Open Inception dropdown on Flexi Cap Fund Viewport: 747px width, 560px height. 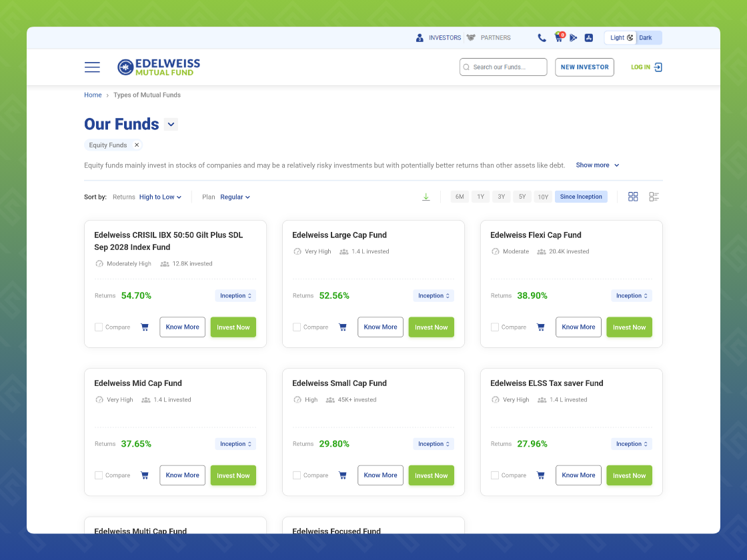click(632, 296)
